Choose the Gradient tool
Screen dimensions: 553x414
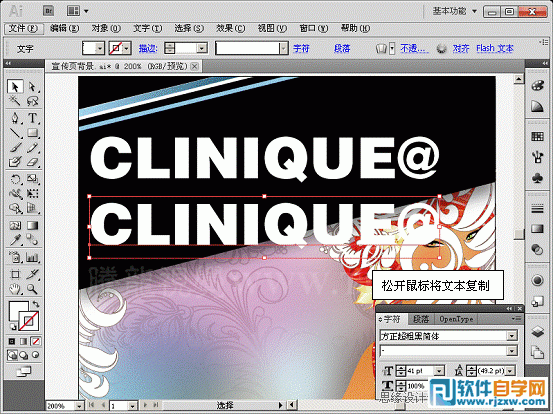32,225
